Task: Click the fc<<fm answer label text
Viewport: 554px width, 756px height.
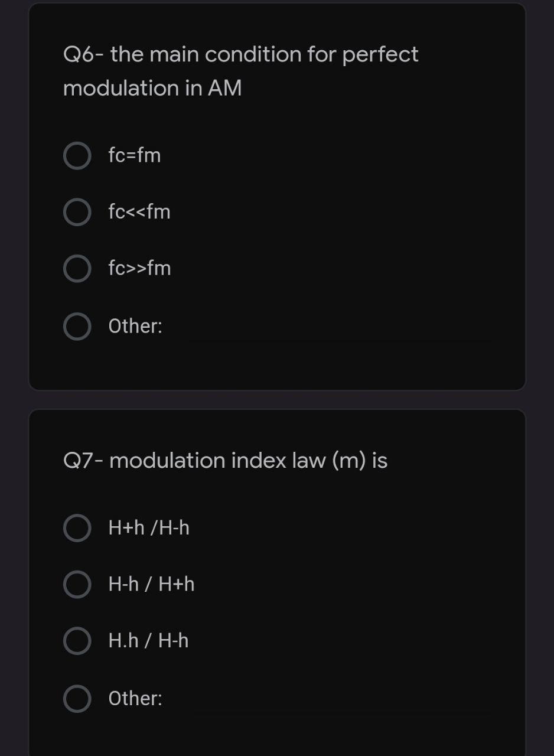Action: [x=139, y=212]
